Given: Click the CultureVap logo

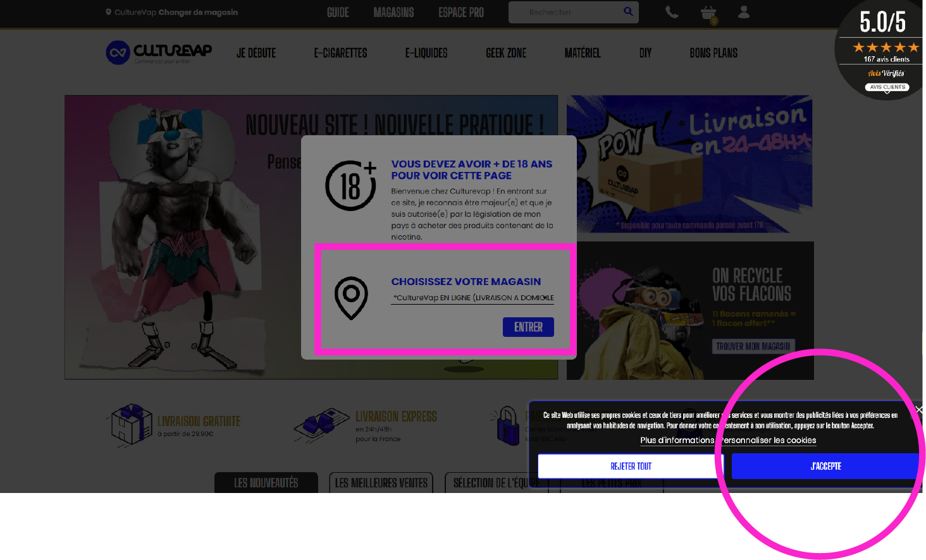Looking at the screenshot, I should point(159,52).
